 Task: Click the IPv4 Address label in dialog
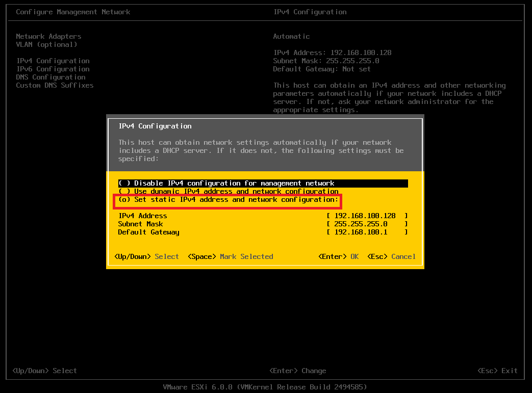142,216
